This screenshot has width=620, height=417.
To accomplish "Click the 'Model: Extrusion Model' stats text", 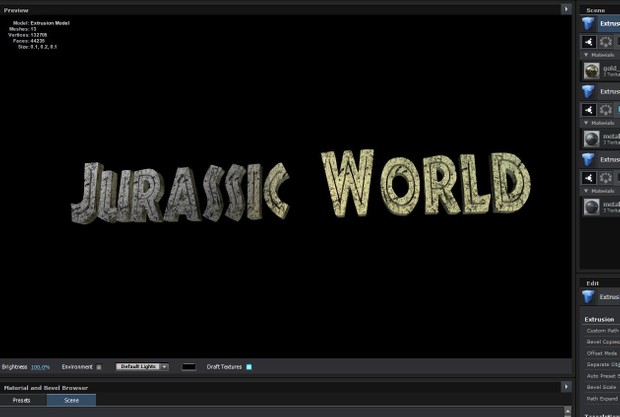I will point(41,23).
